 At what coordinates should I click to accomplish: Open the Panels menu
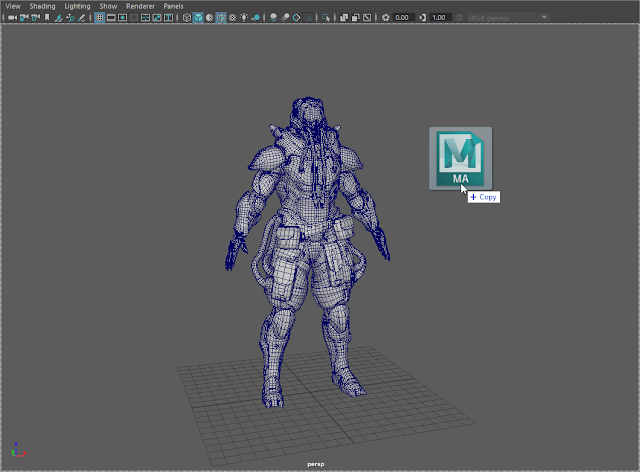pos(173,6)
